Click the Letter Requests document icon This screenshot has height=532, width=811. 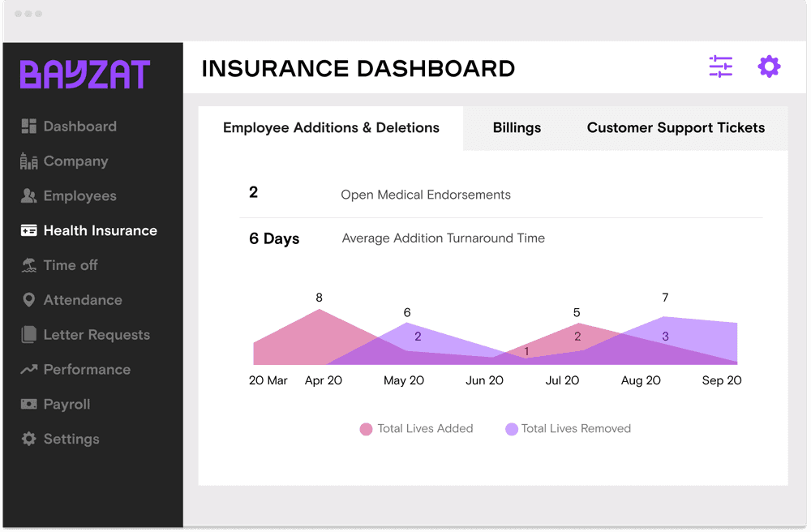pos(30,335)
